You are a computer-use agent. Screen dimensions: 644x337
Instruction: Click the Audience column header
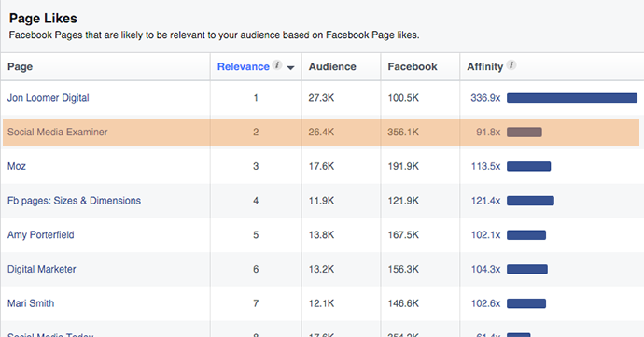coord(332,66)
